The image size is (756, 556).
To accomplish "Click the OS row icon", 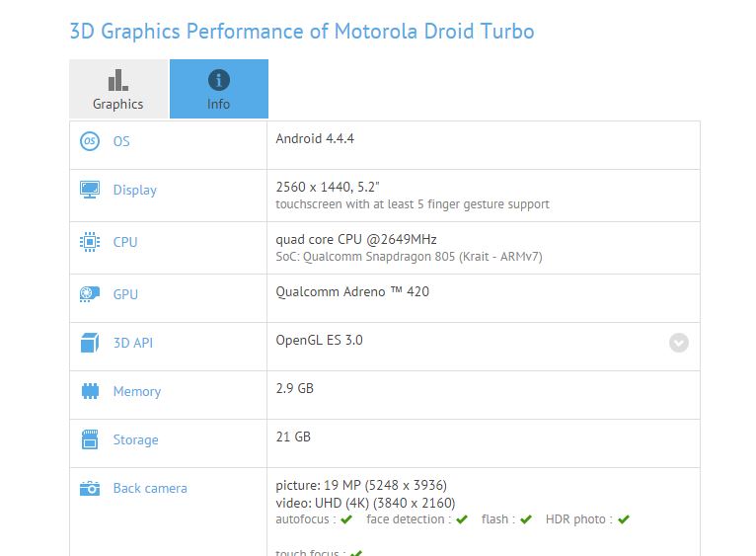I will (90, 141).
